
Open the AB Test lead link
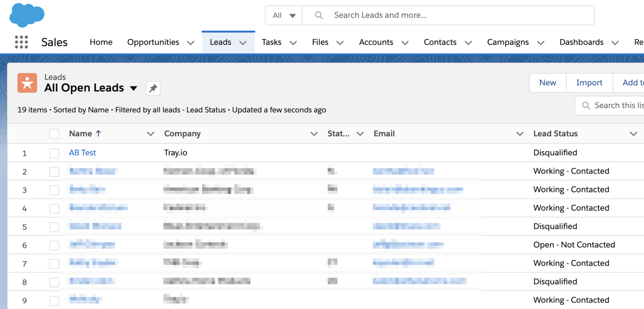83,153
